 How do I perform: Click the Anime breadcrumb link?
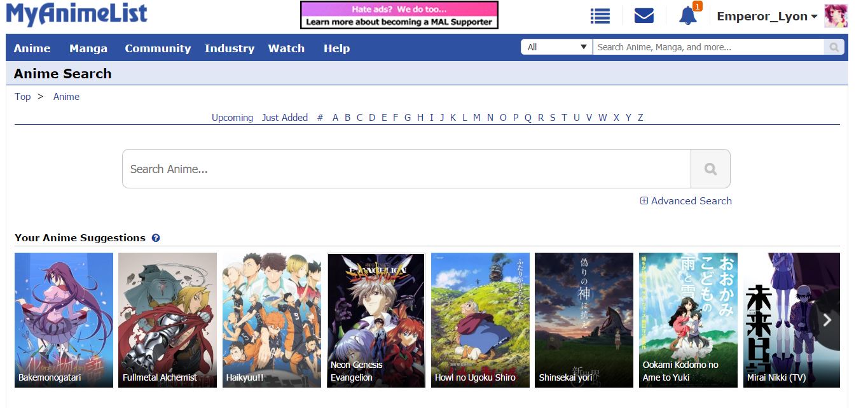pyautogui.click(x=66, y=97)
